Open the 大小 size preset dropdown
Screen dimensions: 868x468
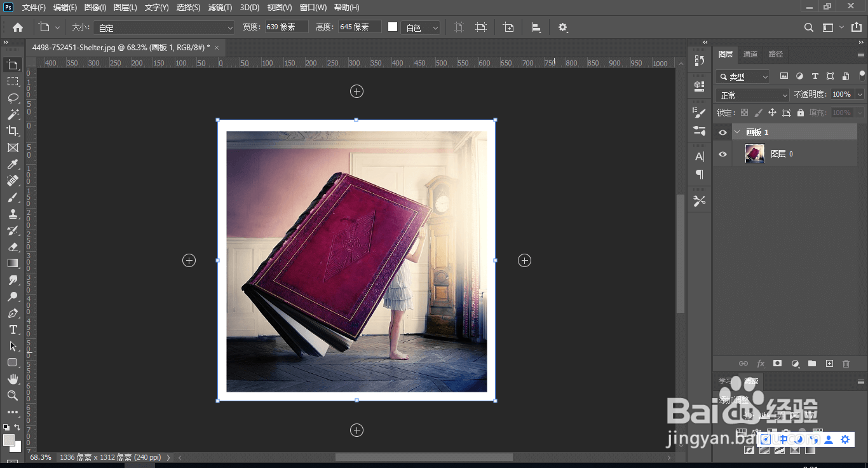coord(164,27)
